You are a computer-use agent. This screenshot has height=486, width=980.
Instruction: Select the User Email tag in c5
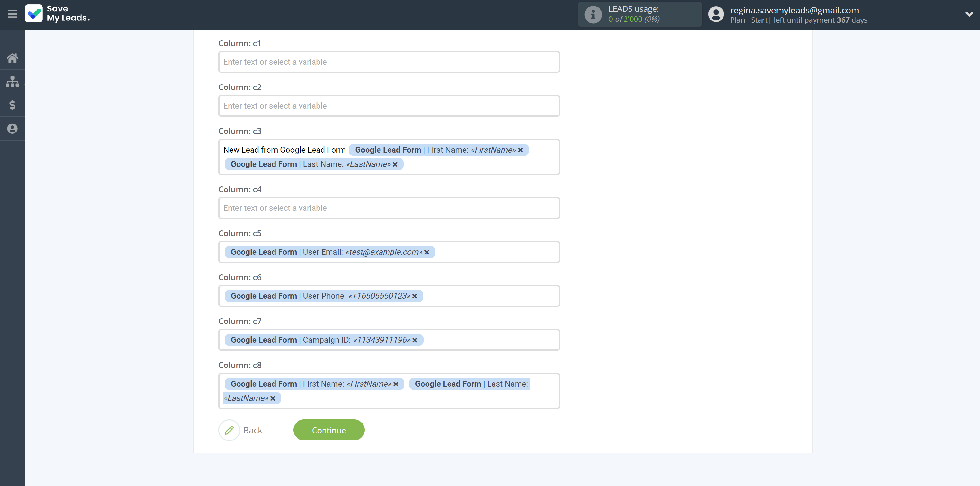pos(329,252)
